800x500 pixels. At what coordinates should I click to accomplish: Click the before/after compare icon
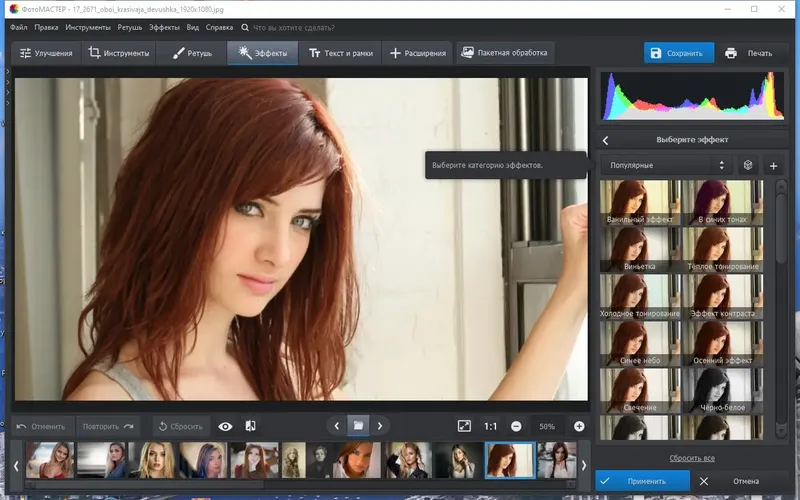pyautogui.click(x=251, y=426)
